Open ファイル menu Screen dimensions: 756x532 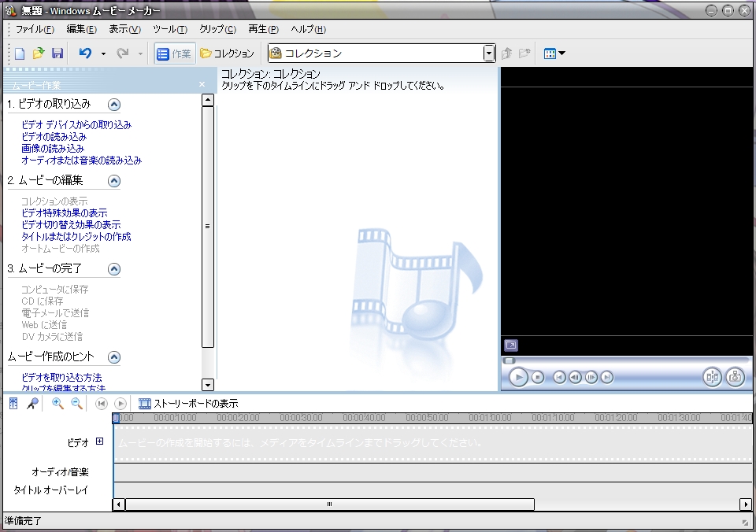(x=35, y=29)
